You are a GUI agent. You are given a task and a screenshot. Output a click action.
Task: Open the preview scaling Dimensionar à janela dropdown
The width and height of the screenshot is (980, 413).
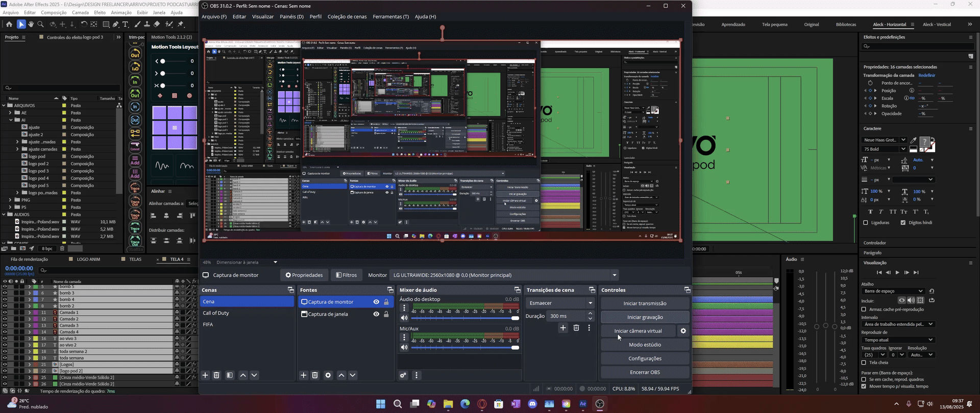coord(247,262)
